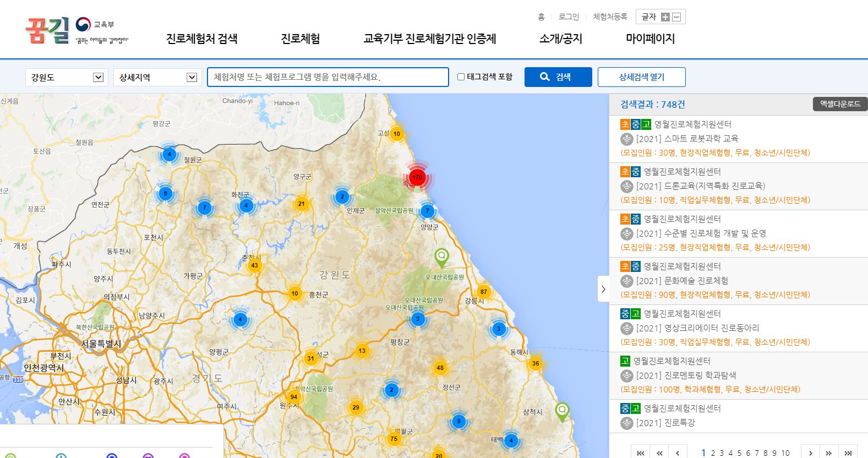
Task: Open the 상세지역 sub-region dropdown
Action: click(x=157, y=77)
